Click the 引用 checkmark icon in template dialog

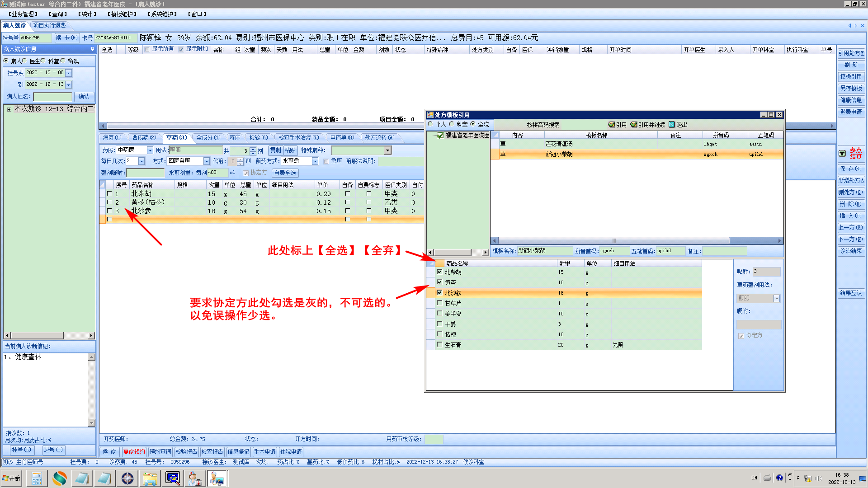point(612,125)
